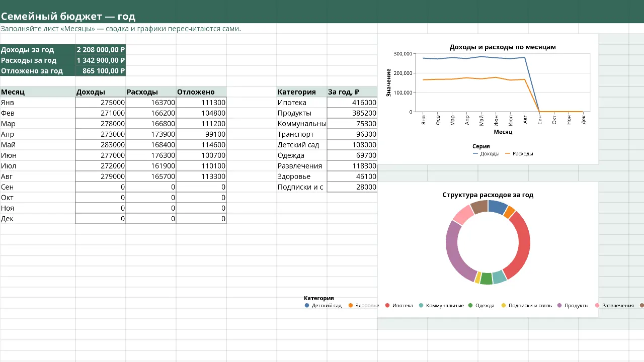
Task: Select the Ноя saved cell showing 0
Action: click(x=201, y=208)
